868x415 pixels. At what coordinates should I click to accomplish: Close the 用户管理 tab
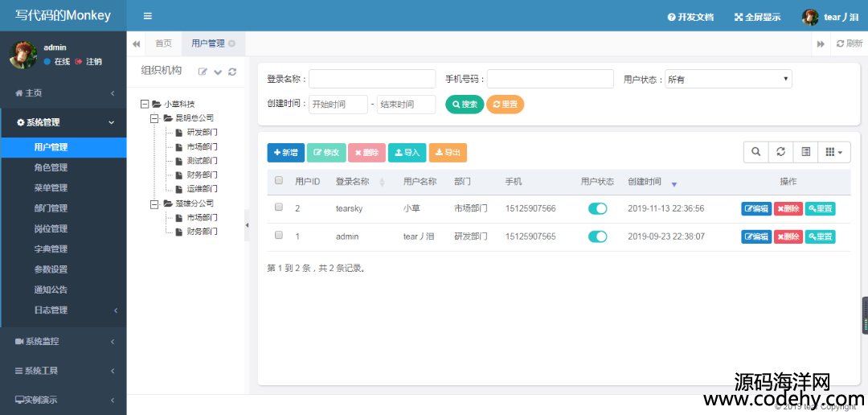tap(231, 43)
